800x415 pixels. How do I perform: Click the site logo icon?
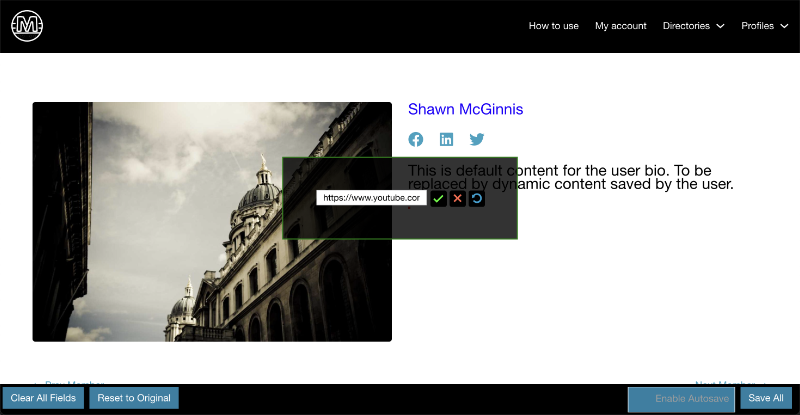27,26
